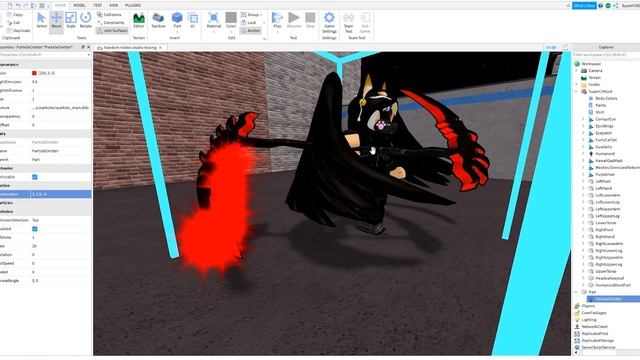
Task: Open the Part dropdown arrow
Action: click(177, 31)
